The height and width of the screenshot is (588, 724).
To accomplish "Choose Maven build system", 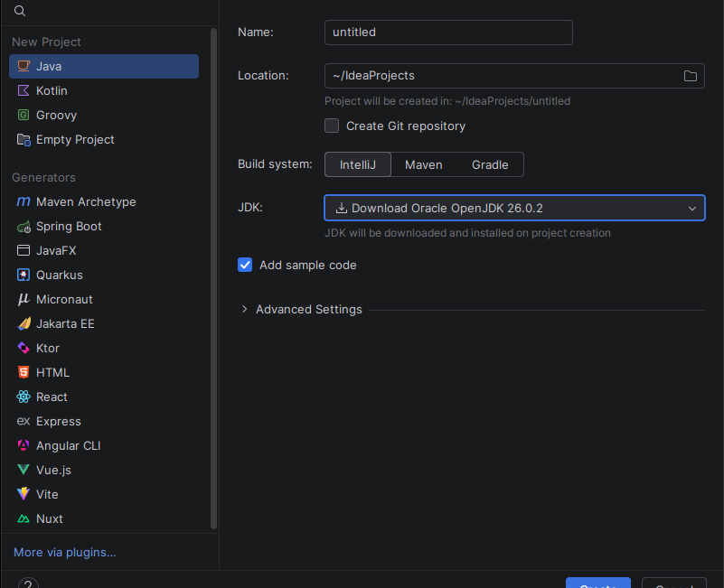I will 423,164.
